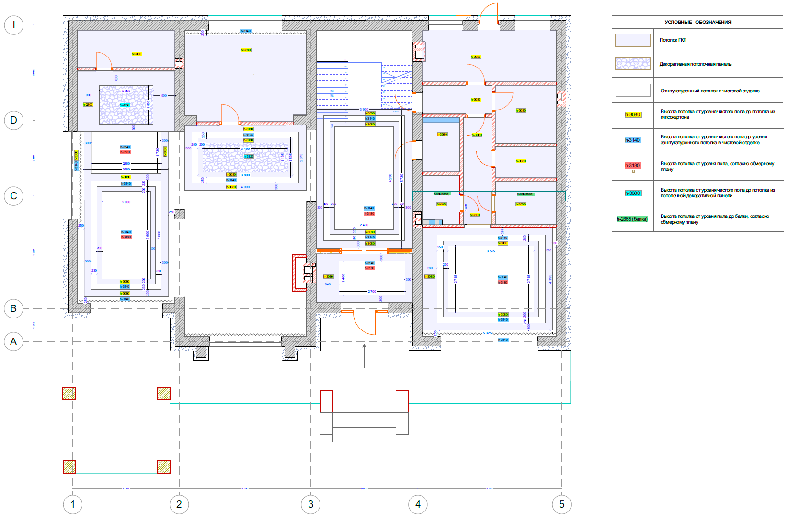Click the axis bubble labeled A
The width and height of the screenshot is (812, 522).
[x=13, y=341]
